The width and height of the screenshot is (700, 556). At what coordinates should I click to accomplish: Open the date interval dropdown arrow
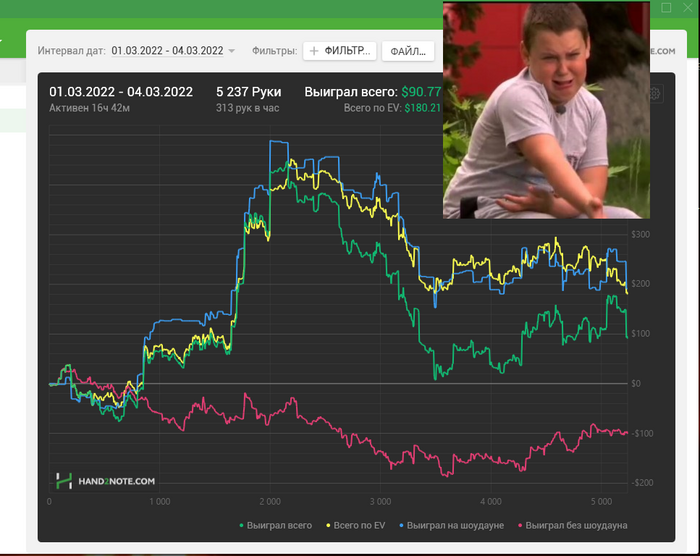pos(231,51)
